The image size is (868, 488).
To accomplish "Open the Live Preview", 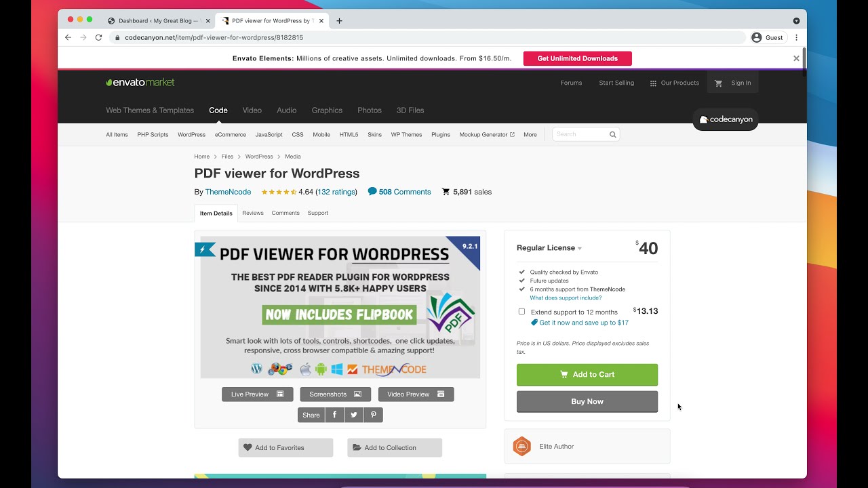I will click(x=258, y=394).
